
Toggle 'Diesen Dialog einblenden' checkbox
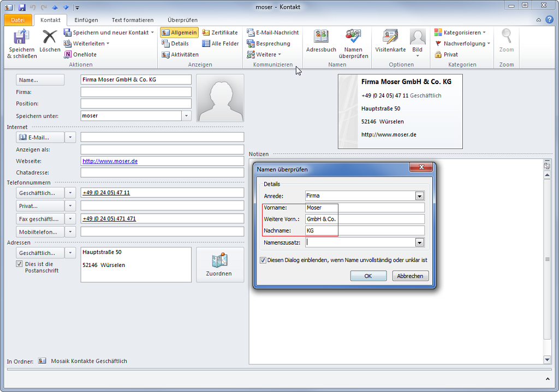pyautogui.click(x=263, y=260)
